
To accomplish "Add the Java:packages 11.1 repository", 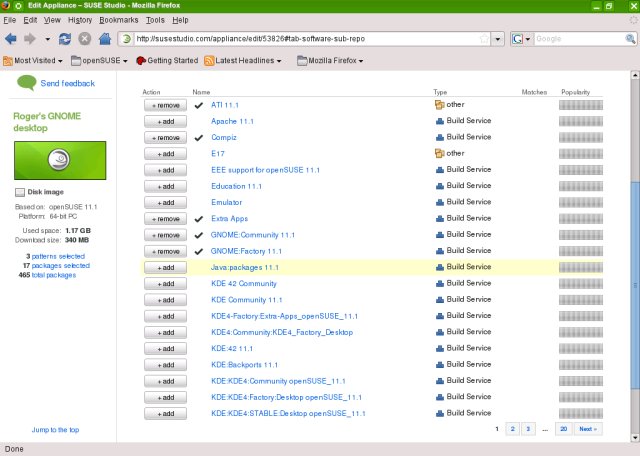I will (x=165, y=267).
